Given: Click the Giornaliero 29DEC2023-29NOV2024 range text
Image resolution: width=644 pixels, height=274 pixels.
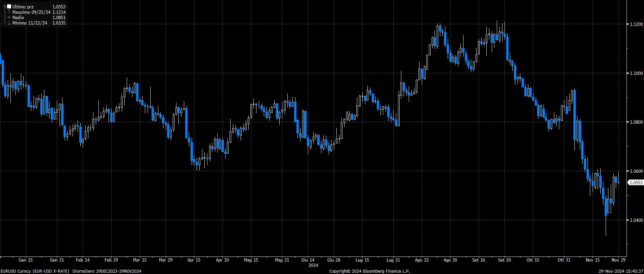Looking at the screenshot, I should (x=107, y=271).
